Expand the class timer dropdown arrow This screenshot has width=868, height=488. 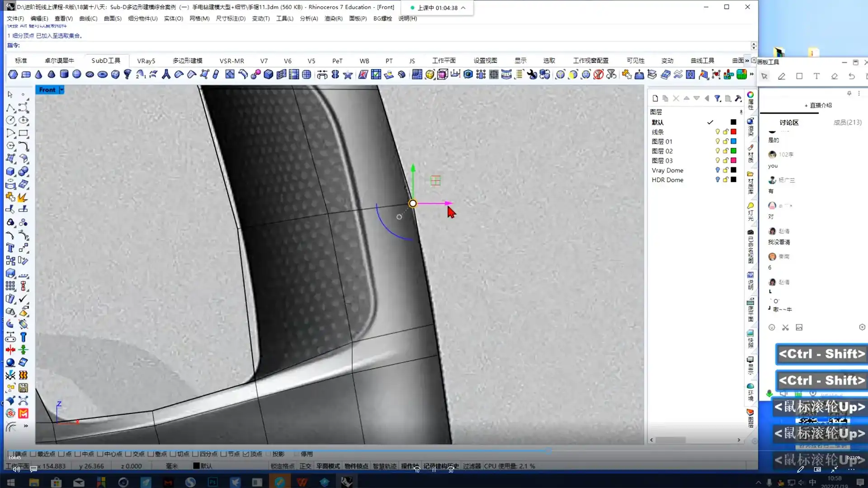pos(463,8)
